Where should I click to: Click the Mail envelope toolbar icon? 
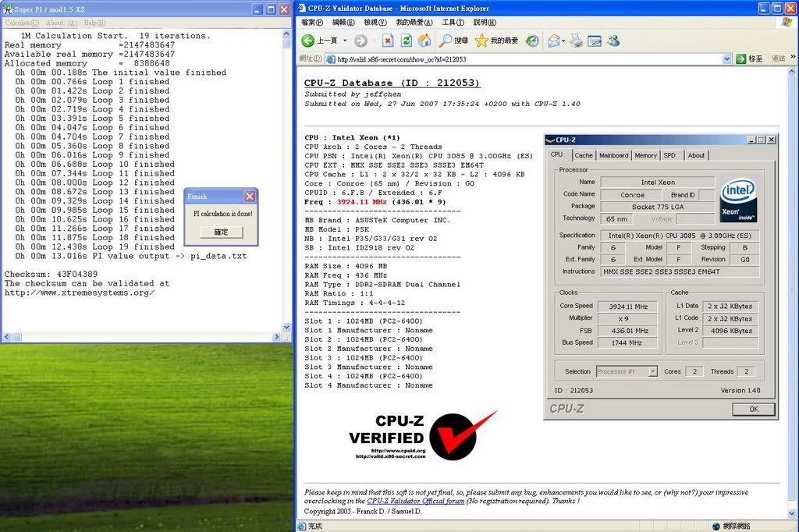click(554, 41)
